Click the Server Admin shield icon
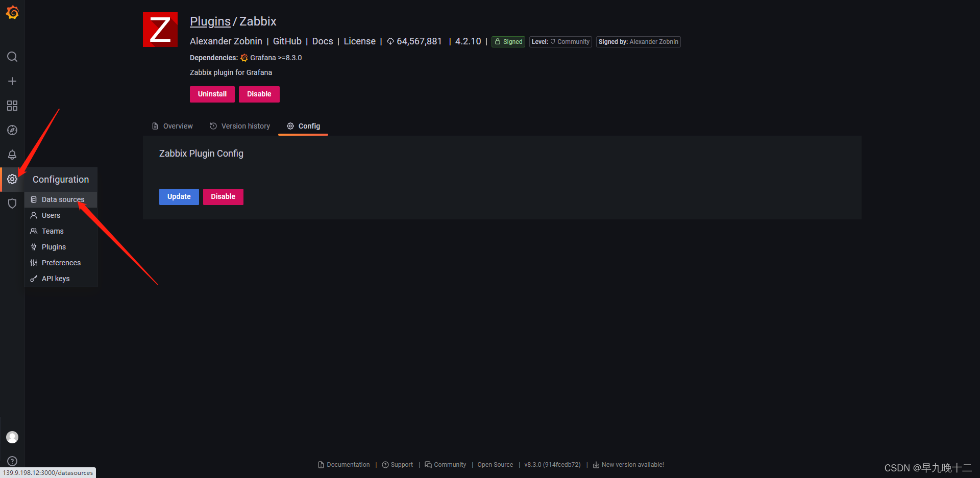The height and width of the screenshot is (478, 980). pyautogui.click(x=12, y=204)
